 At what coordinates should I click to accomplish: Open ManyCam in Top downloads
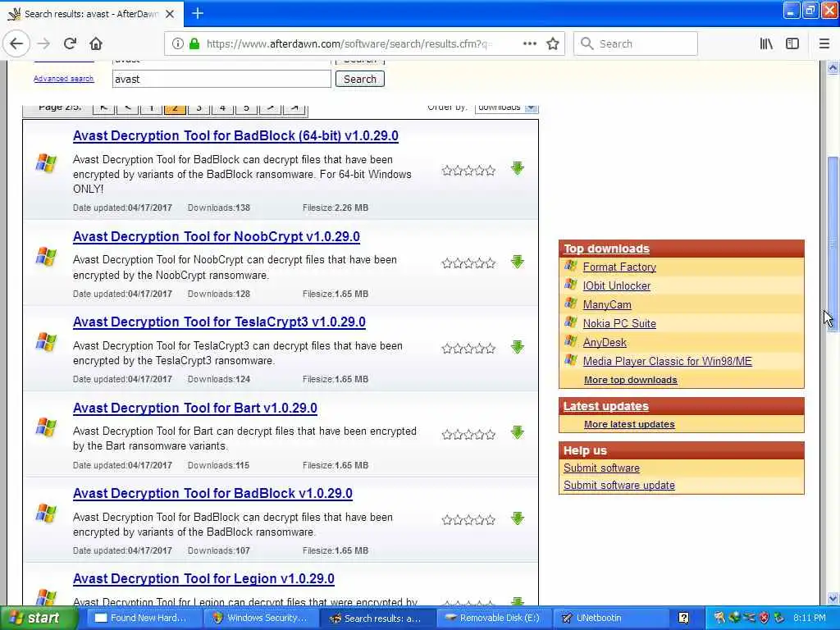pyautogui.click(x=607, y=305)
